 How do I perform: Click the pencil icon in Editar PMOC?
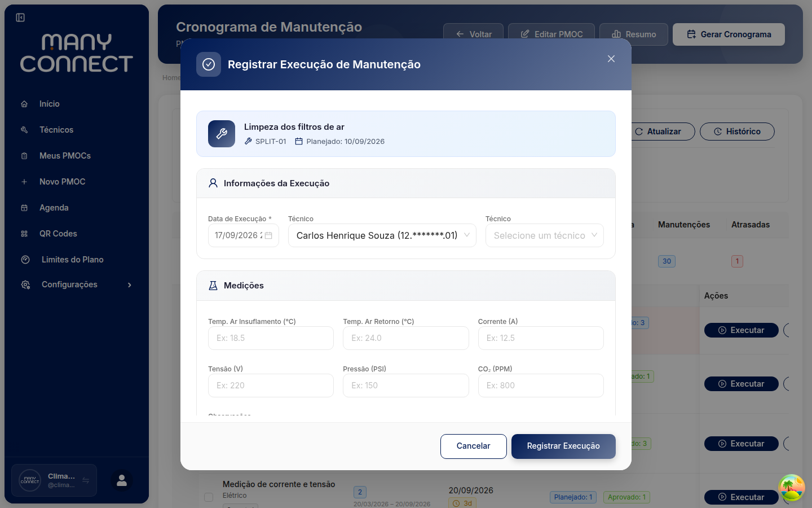click(x=525, y=34)
